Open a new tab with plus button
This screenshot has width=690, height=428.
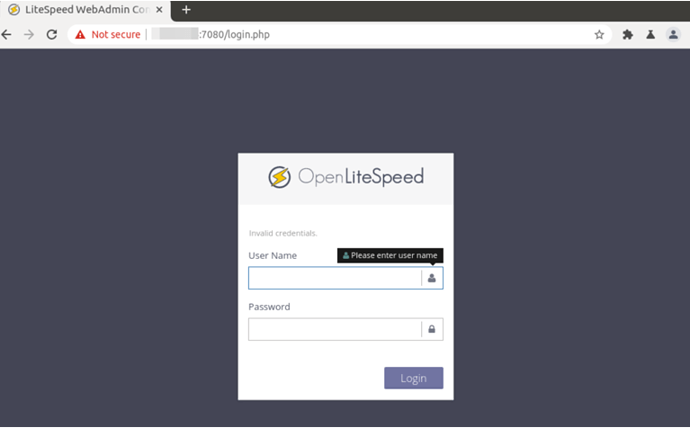186,10
